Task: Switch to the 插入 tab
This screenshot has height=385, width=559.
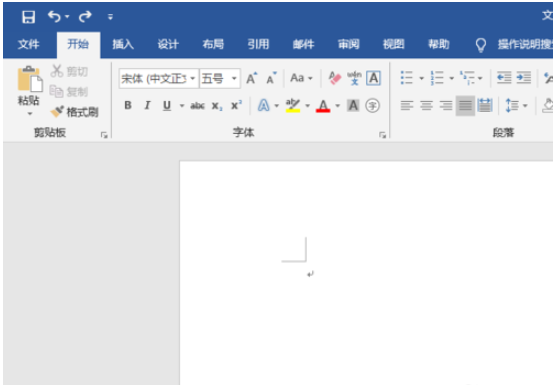Action: pyautogui.click(x=123, y=44)
